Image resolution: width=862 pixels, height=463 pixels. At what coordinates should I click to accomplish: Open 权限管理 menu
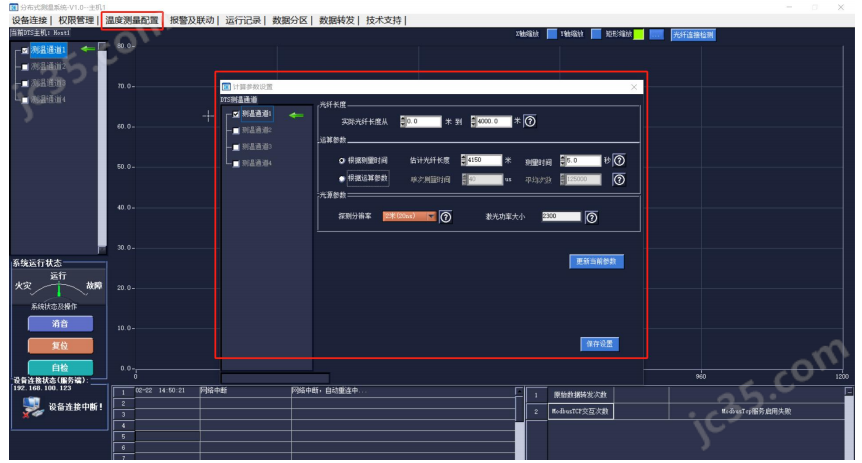pyautogui.click(x=76, y=20)
